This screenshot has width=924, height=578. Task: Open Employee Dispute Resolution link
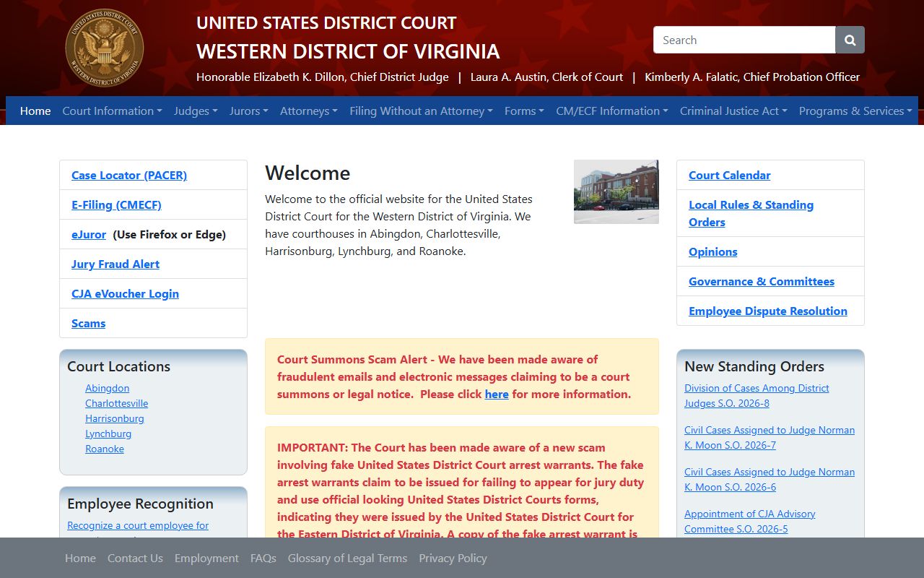pos(768,311)
